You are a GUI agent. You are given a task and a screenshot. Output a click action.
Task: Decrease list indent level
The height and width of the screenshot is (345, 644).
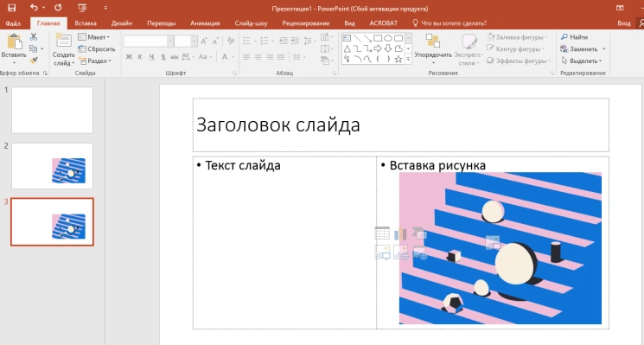point(284,41)
